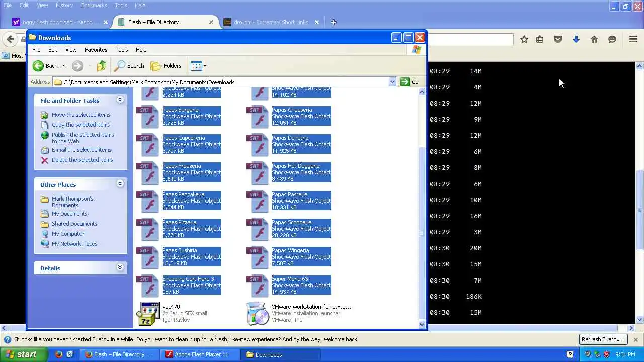644x362 pixels.
Task: Open the Tools menu in Downloads window
Action: pos(122,50)
